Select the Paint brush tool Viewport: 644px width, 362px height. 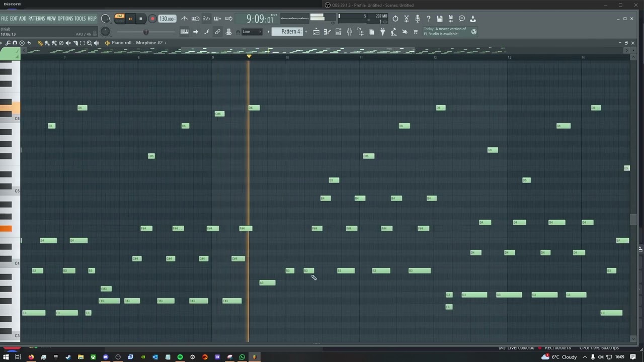pos(47,43)
